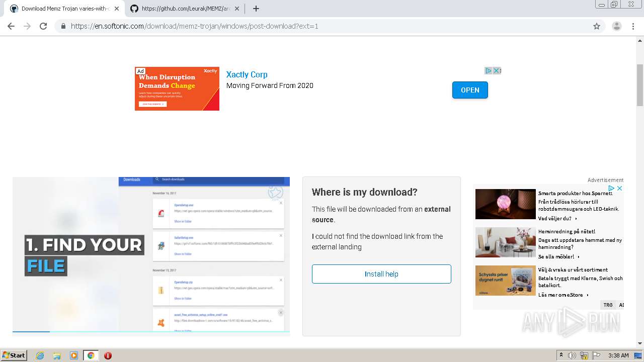Go back to the previous page
The width and height of the screenshot is (644, 362).
(11, 26)
